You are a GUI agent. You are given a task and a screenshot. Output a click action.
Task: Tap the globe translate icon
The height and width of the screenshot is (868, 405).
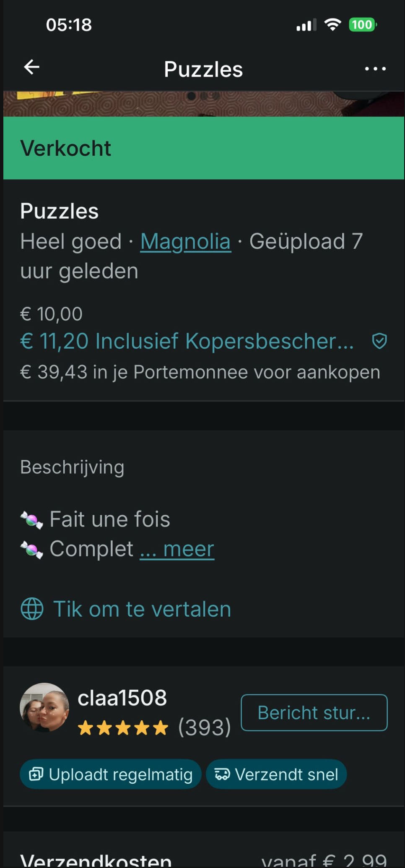pos(32,609)
